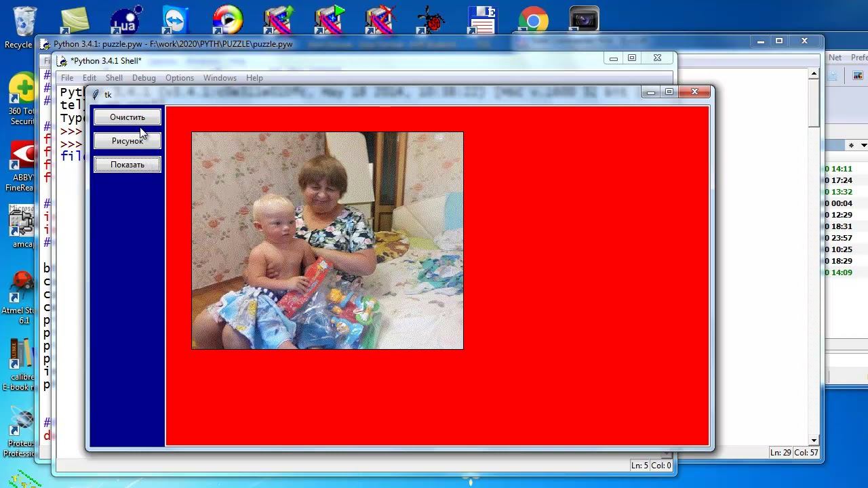Click the editor vertical scrollbar thumb
This screenshot has height=488, width=868.
pyautogui.click(x=814, y=103)
